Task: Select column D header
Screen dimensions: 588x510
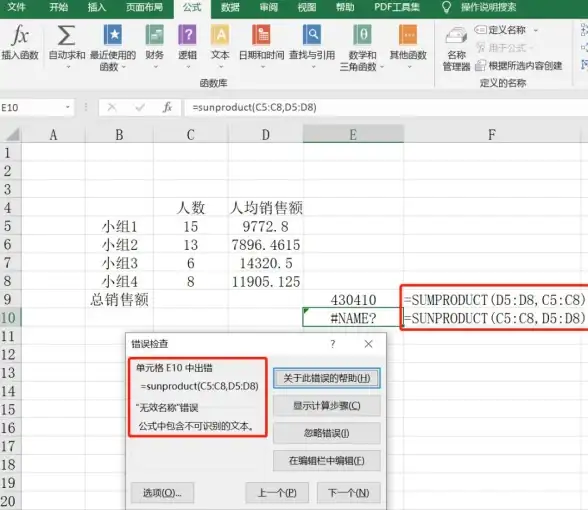Action: tap(266, 135)
